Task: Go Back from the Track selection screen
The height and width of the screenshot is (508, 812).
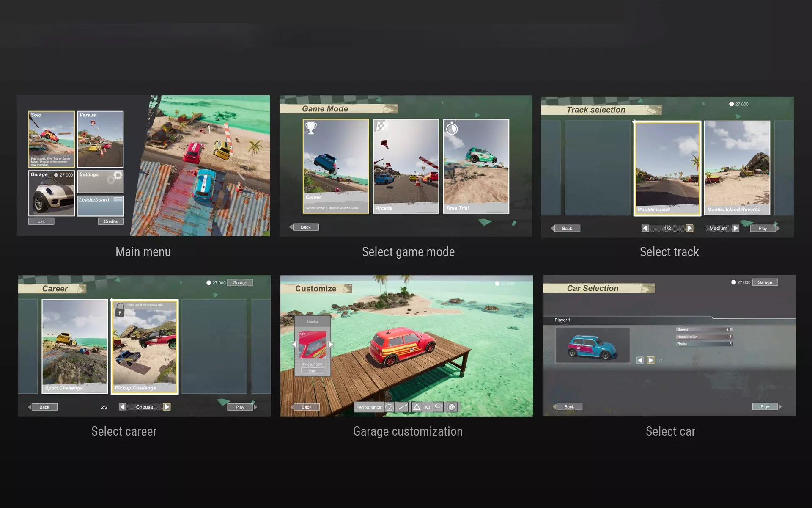Action: tap(567, 228)
